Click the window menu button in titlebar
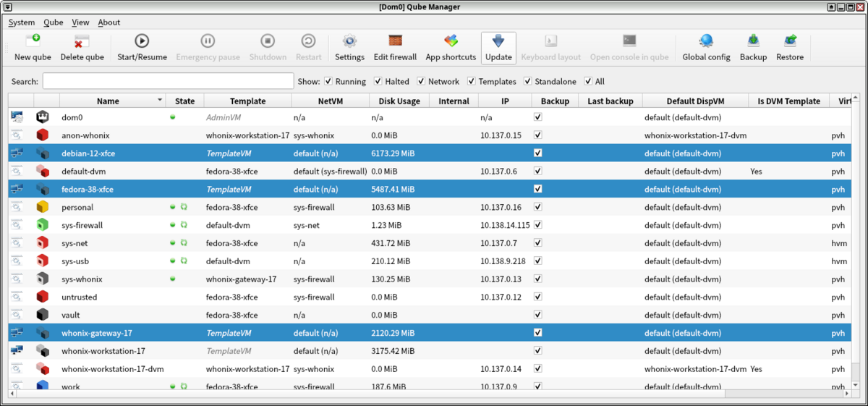Screen dimensions: 868x406 [x=8, y=7]
